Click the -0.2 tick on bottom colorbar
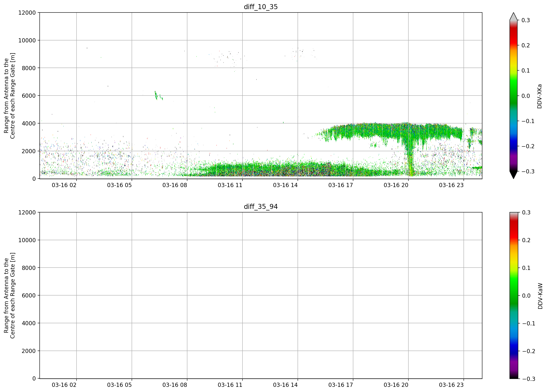The height and width of the screenshot is (392, 547). pos(528,351)
